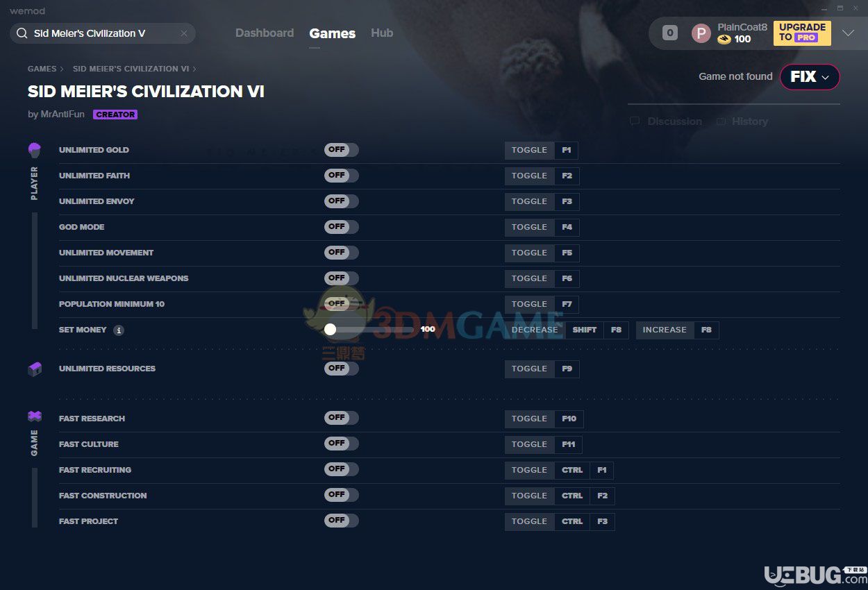
Task: Click the F7 hotkey for Population Minimum
Action: pyautogui.click(x=567, y=304)
